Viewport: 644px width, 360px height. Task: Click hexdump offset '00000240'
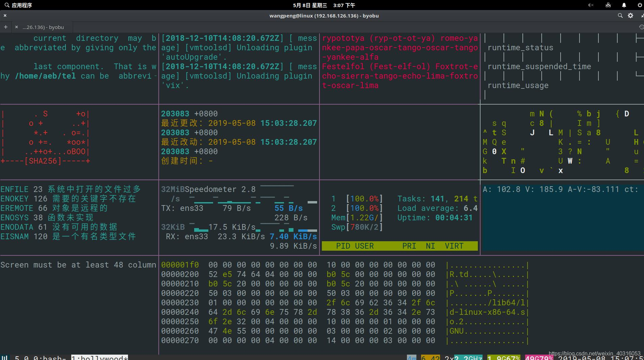click(180, 312)
